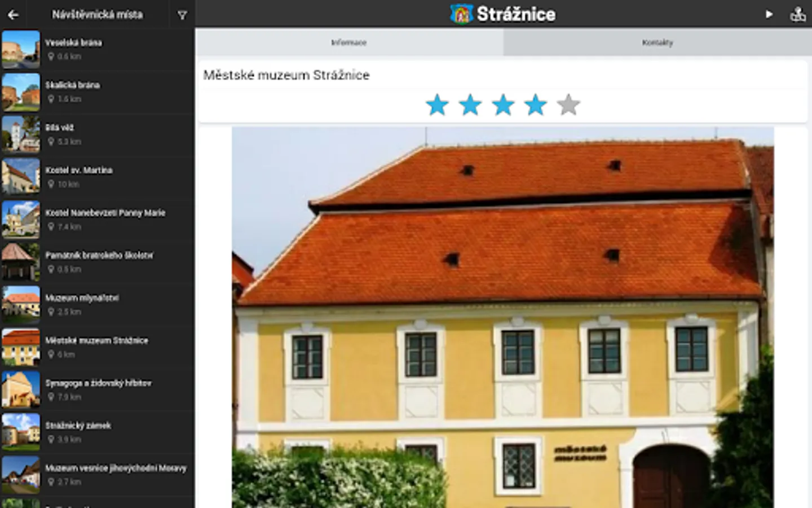Click pin icon under Kostel Nanebevzetí Panny Marie
This screenshot has height=508, width=812.
(x=51, y=226)
